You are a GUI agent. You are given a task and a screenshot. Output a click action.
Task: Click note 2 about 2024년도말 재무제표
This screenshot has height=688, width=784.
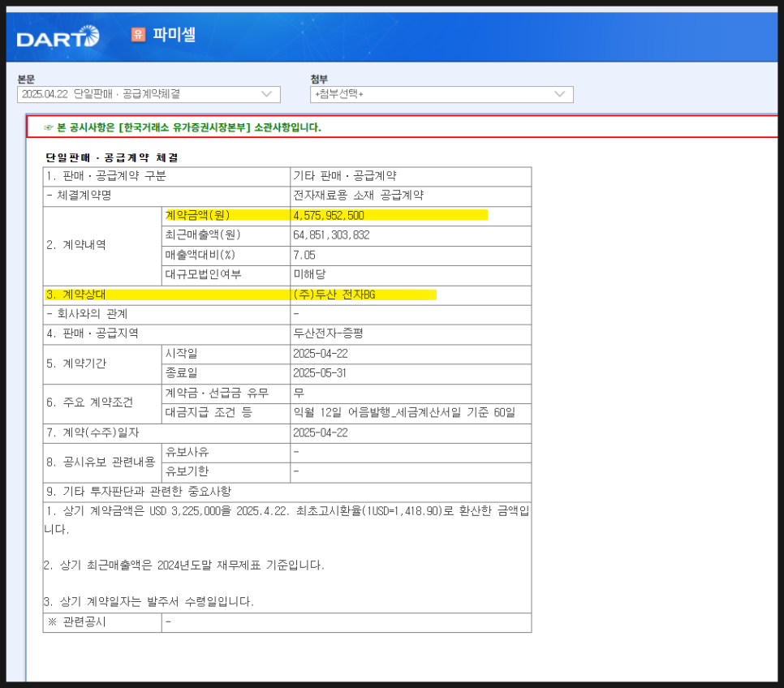184,565
